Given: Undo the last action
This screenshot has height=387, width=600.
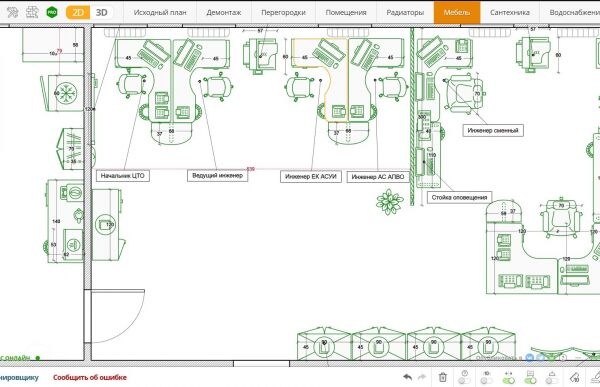Looking at the screenshot, I should (408, 377).
